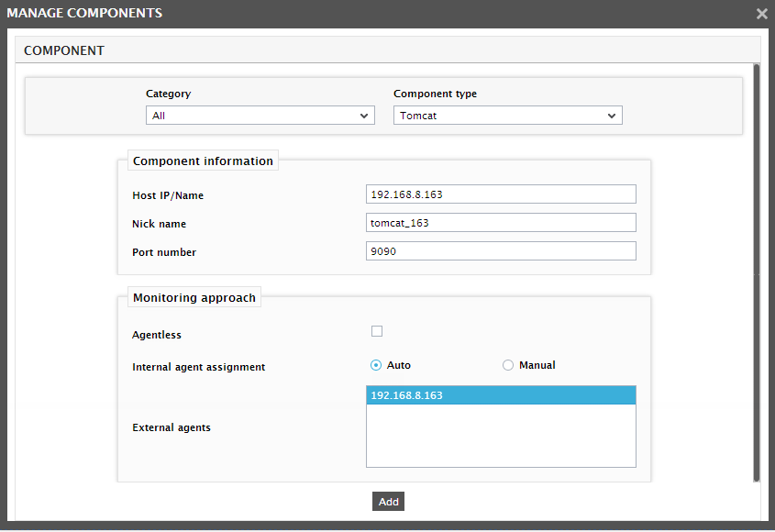This screenshot has width=775, height=532.
Task: Click the Component information legend
Action: [x=203, y=161]
